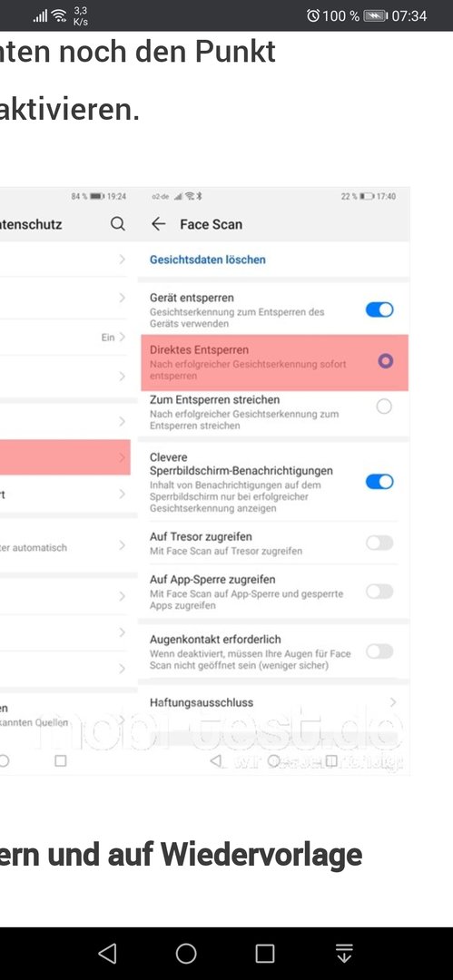453x980 pixels.
Task: Tap the Gesichtsdaten löschen link
Action: (x=208, y=260)
